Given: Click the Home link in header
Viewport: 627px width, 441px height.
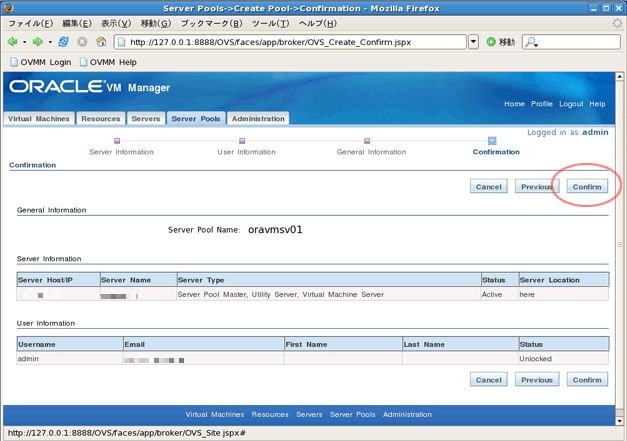Looking at the screenshot, I should [x=514, y=104].
